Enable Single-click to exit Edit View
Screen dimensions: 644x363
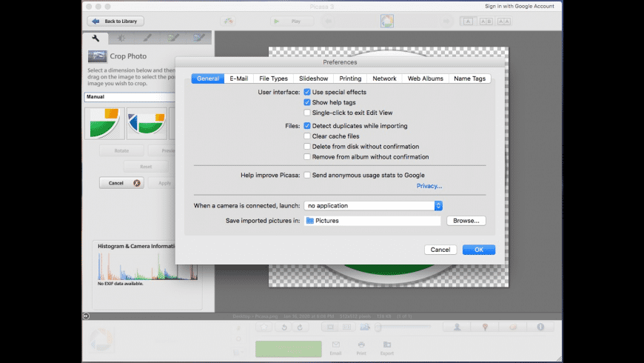pos(306,113)
